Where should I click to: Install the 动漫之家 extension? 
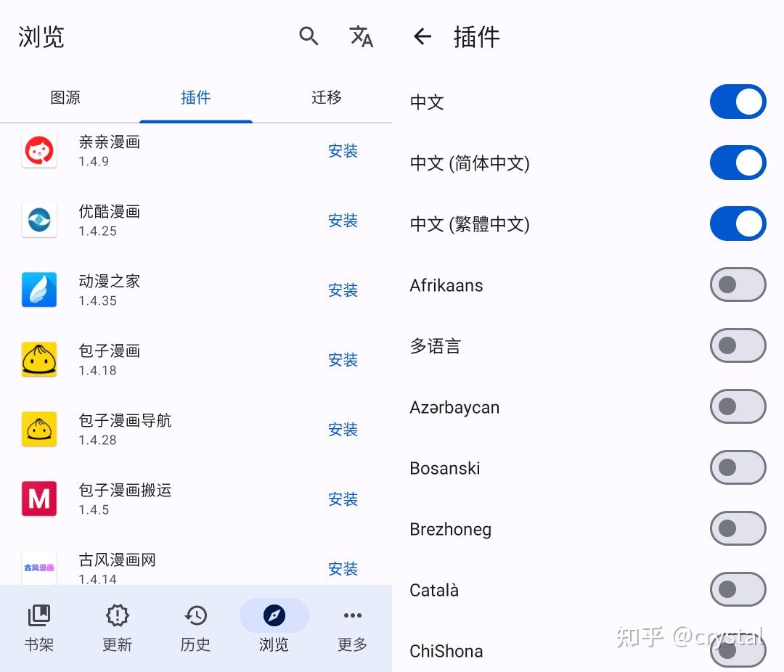[x=343, y=290]
